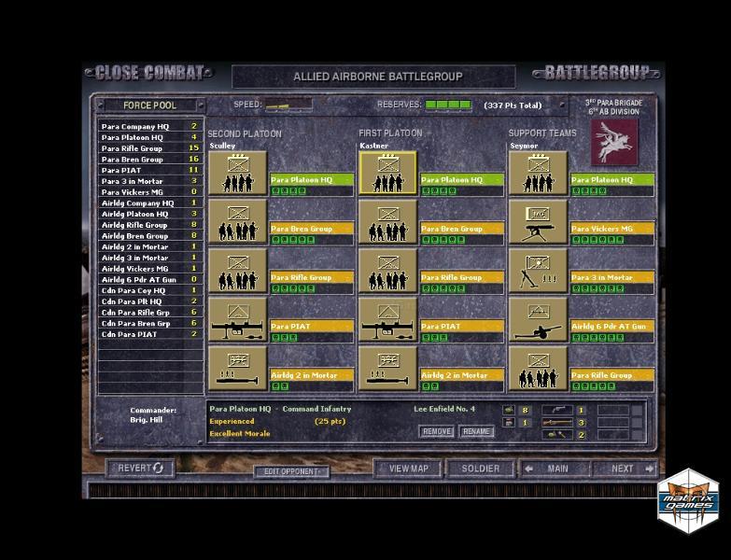Open the View Map screen
Image resolution: width=731 pixels, height=560 pixels.
[x=408, y=469]
